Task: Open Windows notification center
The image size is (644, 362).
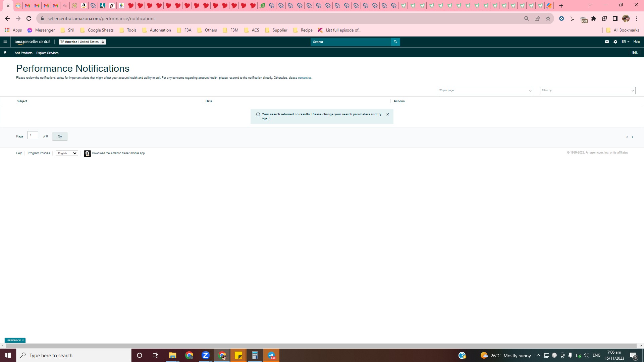Action: (634, 356)
